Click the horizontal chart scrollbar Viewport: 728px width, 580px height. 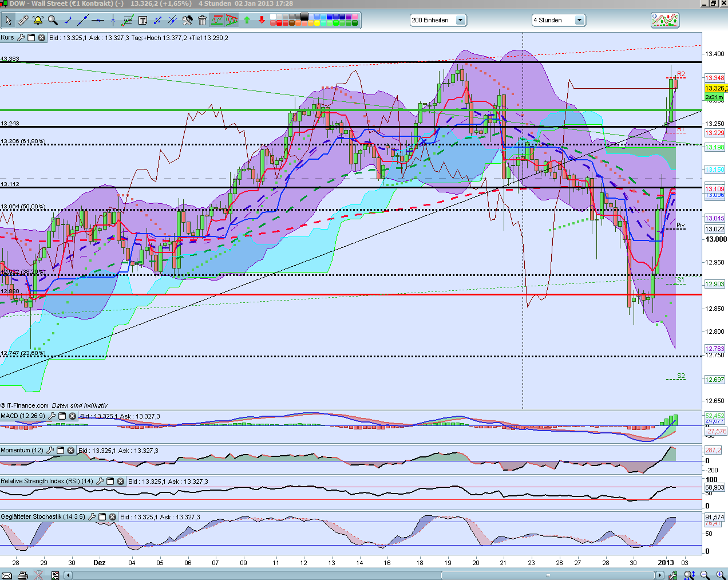coord(547,575)
